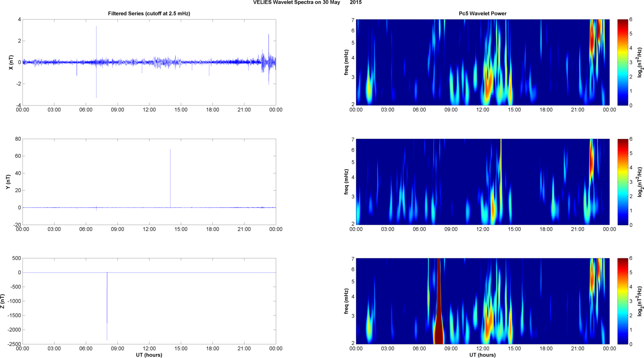Screen dimensions: 644x358
Task: Select the "Filtered Series (cutoff at 2.5 mHz)" heading
Action: point(149,13)
